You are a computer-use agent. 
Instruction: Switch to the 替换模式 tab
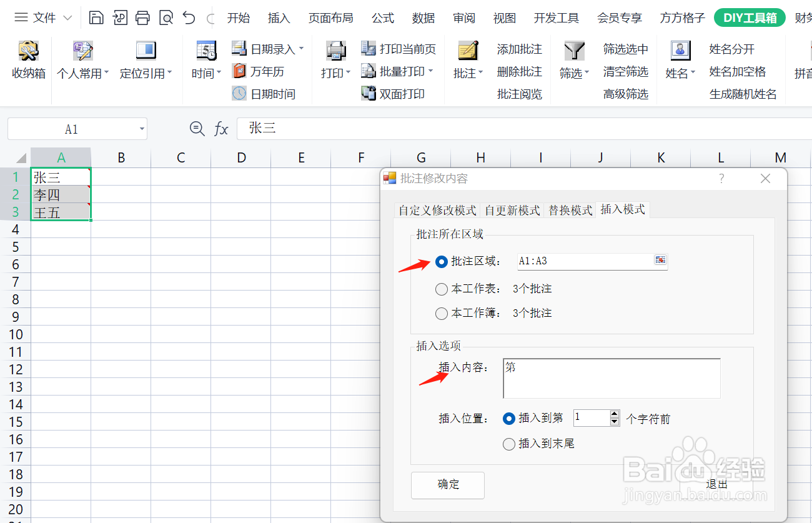(x=570, y=211)
